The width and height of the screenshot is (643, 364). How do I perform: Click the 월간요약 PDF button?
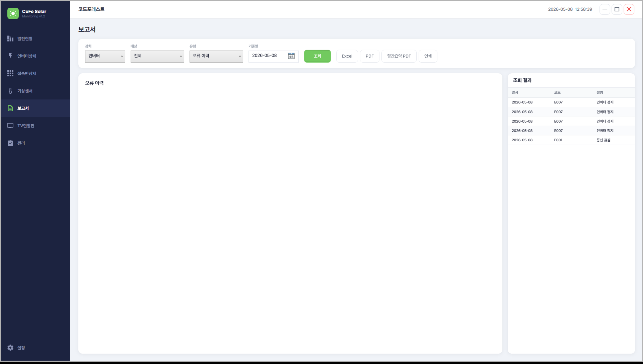pos(399,56)
